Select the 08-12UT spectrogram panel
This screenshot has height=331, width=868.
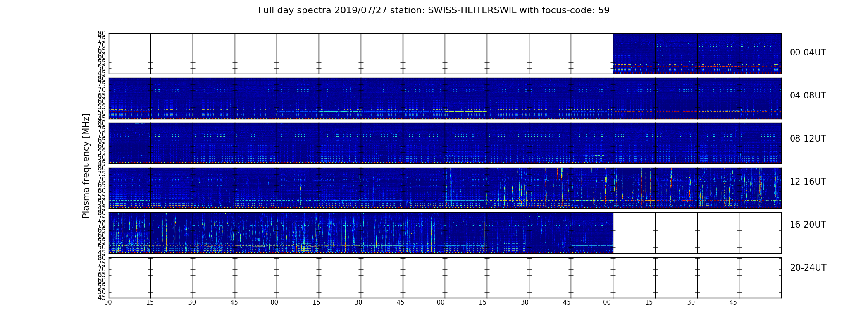445,143
